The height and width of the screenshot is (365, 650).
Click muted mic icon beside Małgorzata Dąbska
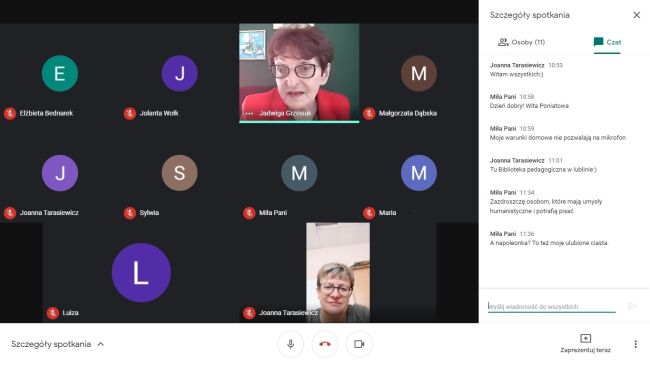[x=369, y=113]
